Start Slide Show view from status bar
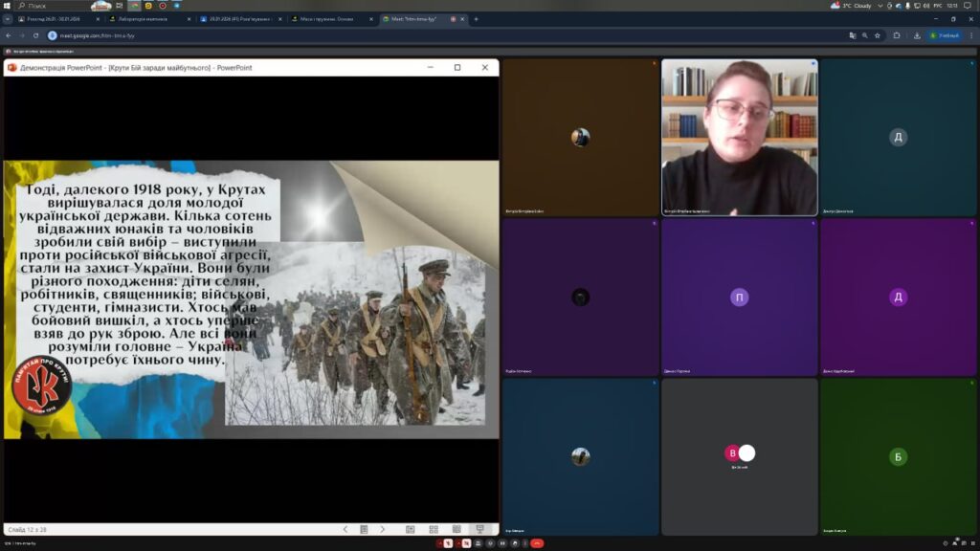 click(479, 529)
